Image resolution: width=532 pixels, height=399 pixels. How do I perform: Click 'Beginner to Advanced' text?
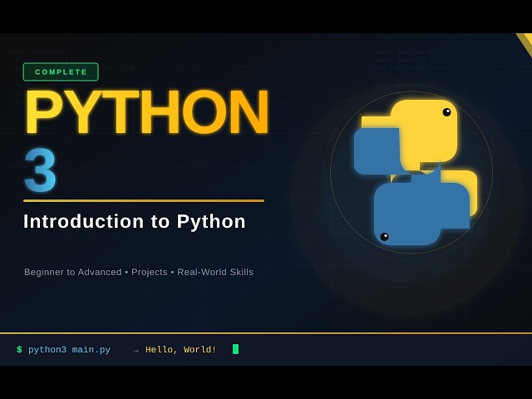(x=72, y=272)
